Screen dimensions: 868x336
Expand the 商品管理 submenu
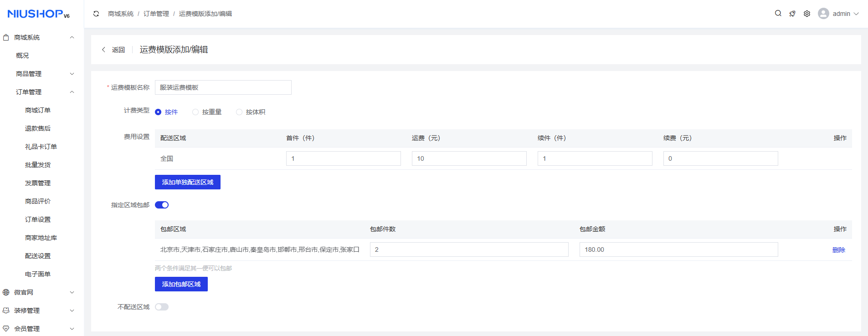click(72, 74)
